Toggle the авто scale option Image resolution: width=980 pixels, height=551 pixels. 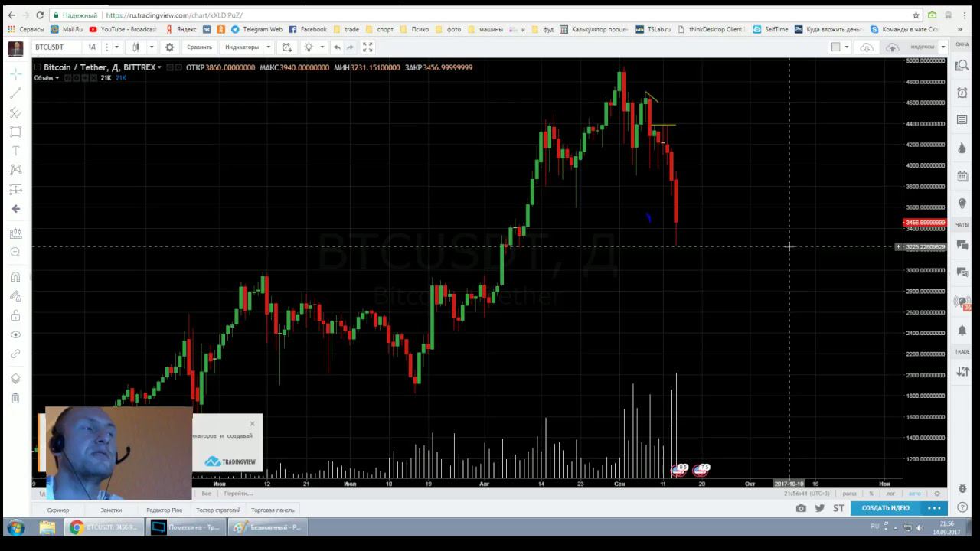[x=914, y=494]
